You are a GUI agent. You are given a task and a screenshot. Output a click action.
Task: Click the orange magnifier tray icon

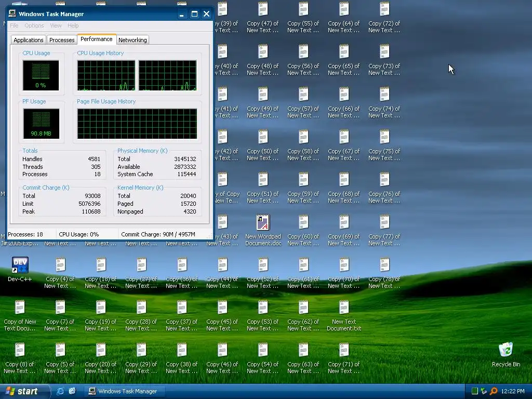tap(494, 391)
